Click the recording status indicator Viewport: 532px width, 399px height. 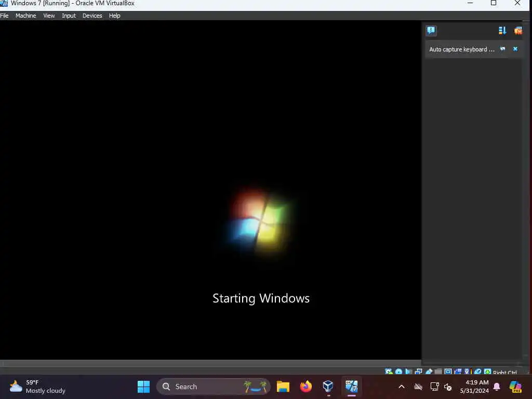[458, 372]
